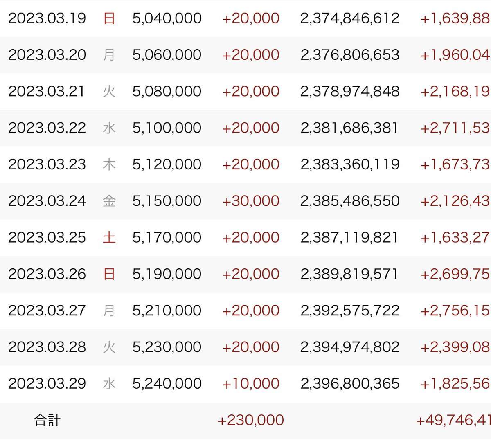Viewport: 491px width, 448px height.
Task: Select the 2023.03.20 date cell
Action: (x=47, y=55)
